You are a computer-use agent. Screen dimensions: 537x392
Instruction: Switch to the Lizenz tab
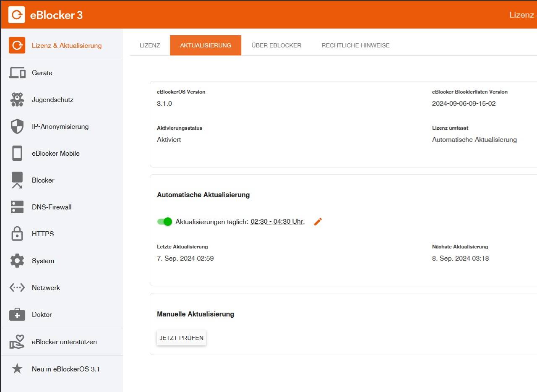(150, 45)
